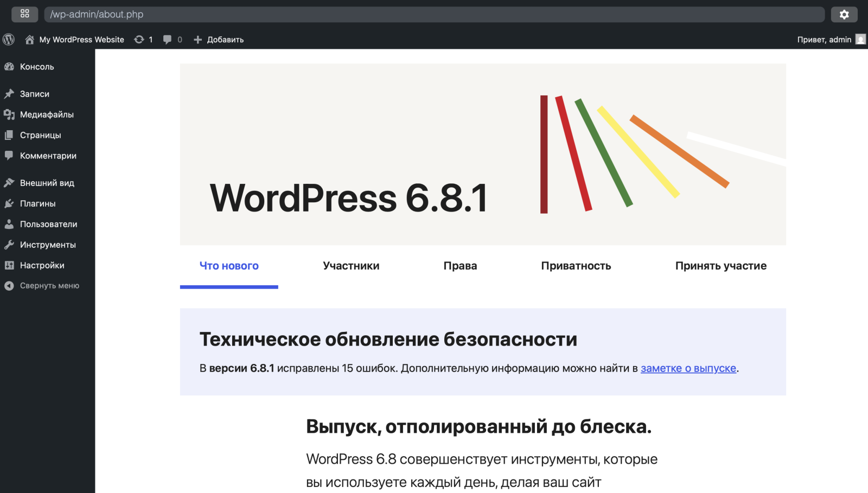Switch to the Приватность tab
This screenshot has height=493, width=868.
tap(576, 266)
